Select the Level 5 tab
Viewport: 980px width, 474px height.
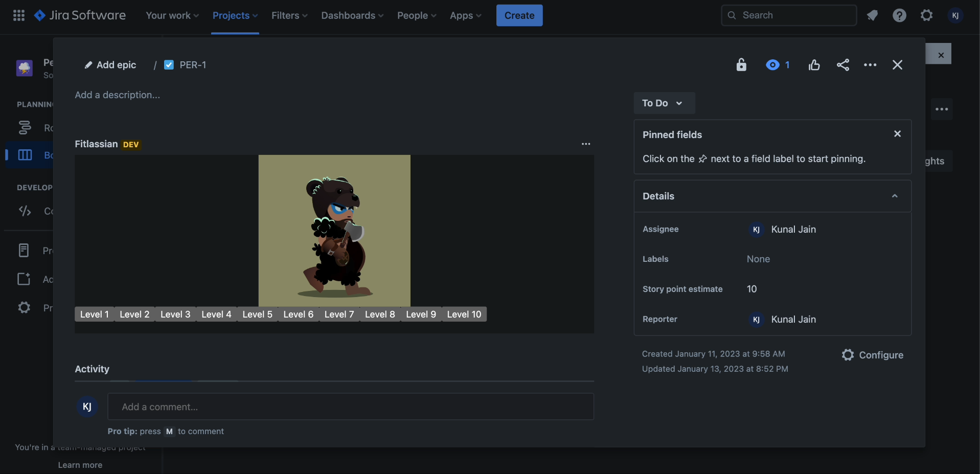click(257, 314)
